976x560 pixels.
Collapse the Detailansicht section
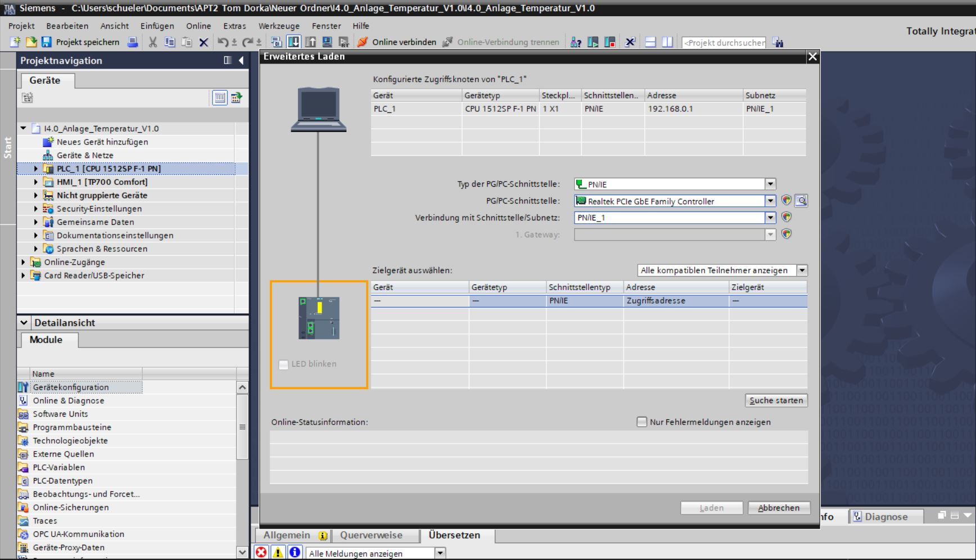point(24,323)
